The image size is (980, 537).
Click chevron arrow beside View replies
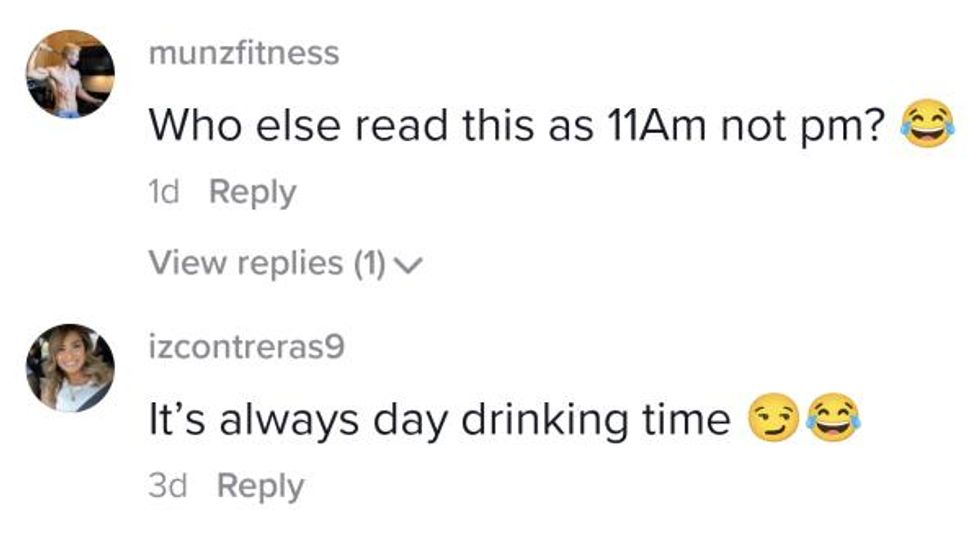(x=409, y=265)
